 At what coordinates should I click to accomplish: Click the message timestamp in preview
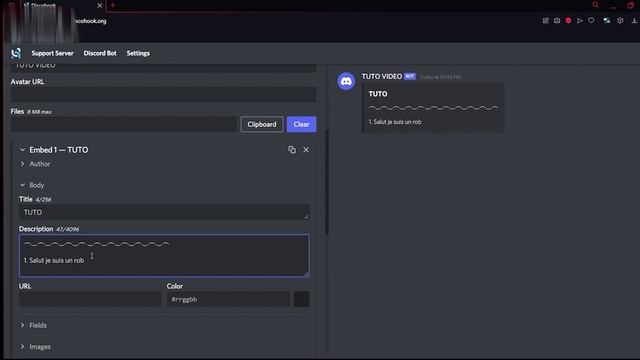[x=440, y=77]
